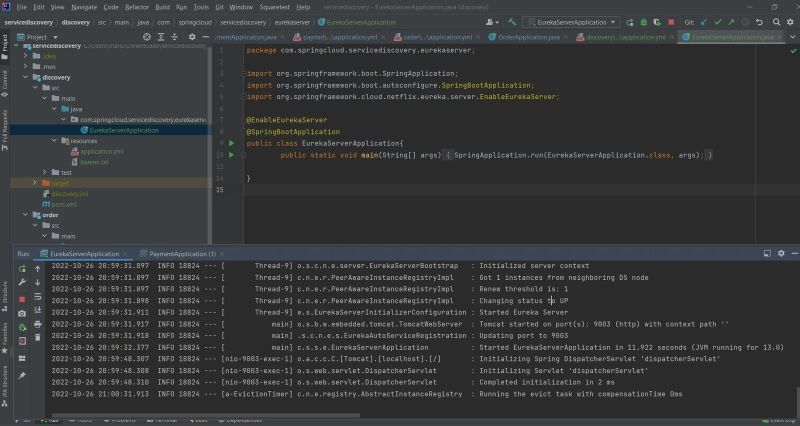
Task: Print console output via printer icon
Action: [38, 324]
